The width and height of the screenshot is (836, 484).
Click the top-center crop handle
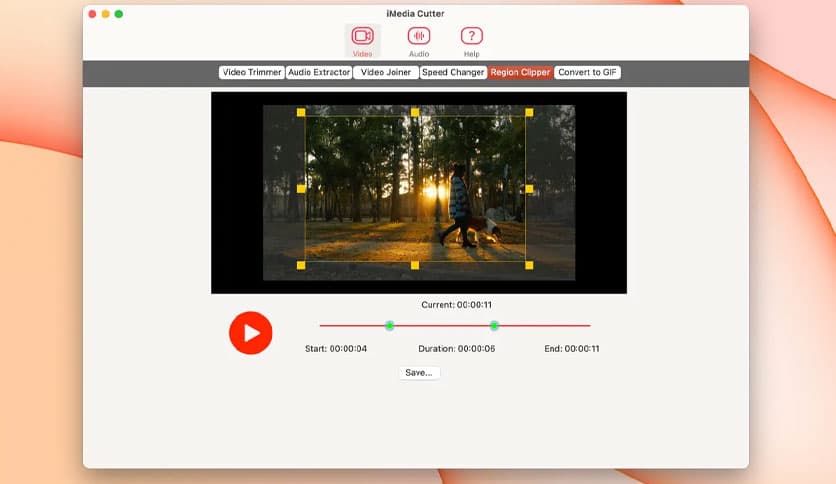(x=415, y=112)
